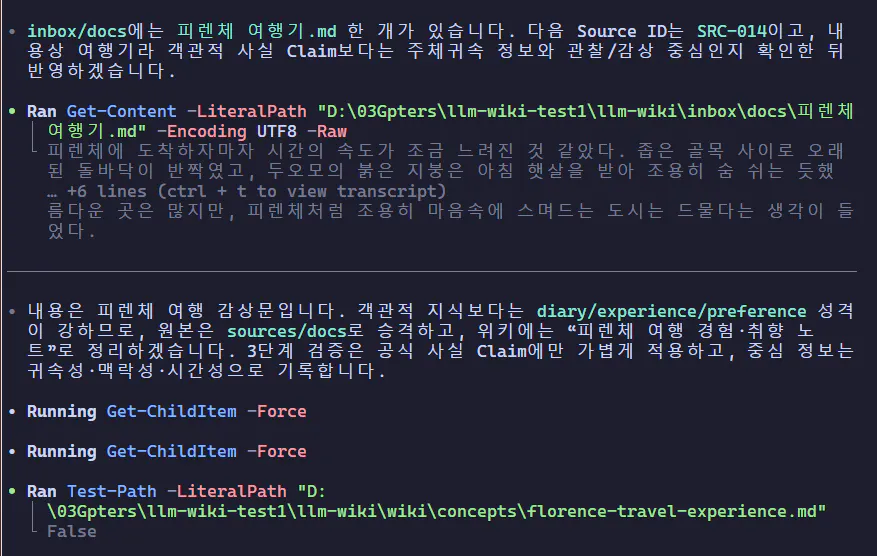This screenshot has height=556, width=877.
Task: Click the 'Test-Path' command name
Action: point(112,491)
